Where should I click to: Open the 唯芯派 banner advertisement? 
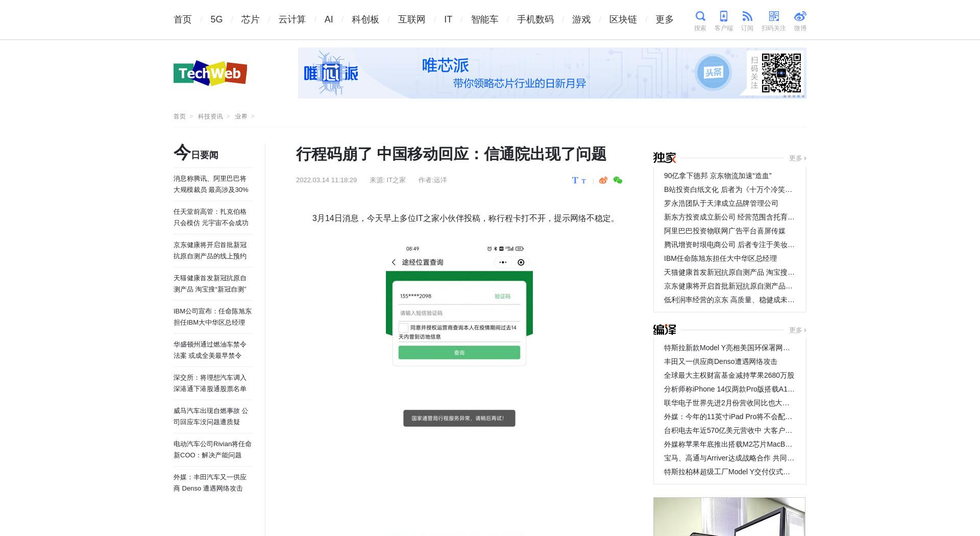pos(552,73)
